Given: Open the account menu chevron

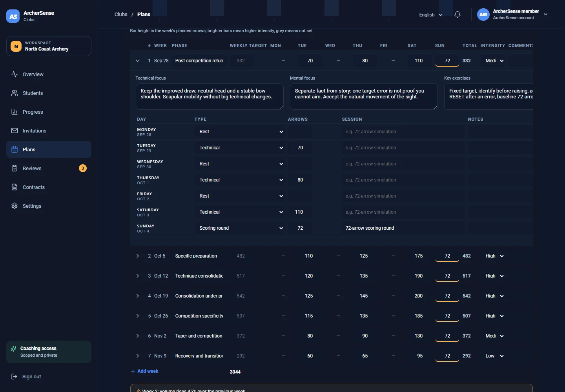Looking at the screenshot, I should (x=545, y=15).
